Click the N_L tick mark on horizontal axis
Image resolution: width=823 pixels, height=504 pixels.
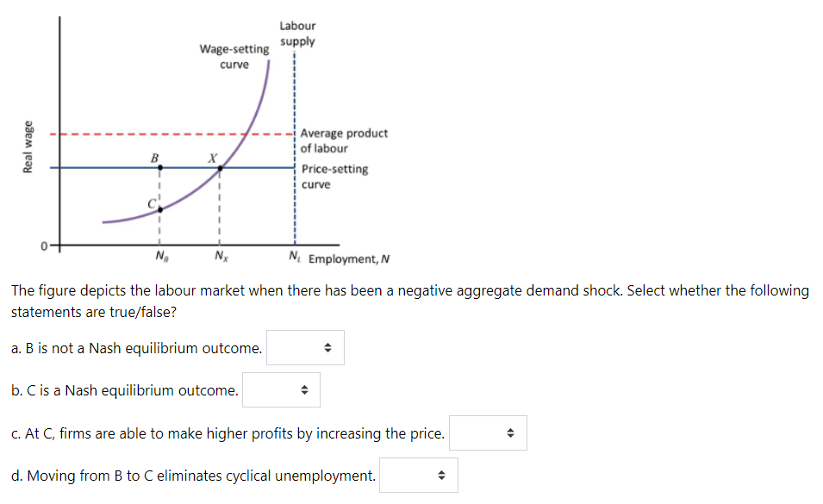[x=293, y=253]
